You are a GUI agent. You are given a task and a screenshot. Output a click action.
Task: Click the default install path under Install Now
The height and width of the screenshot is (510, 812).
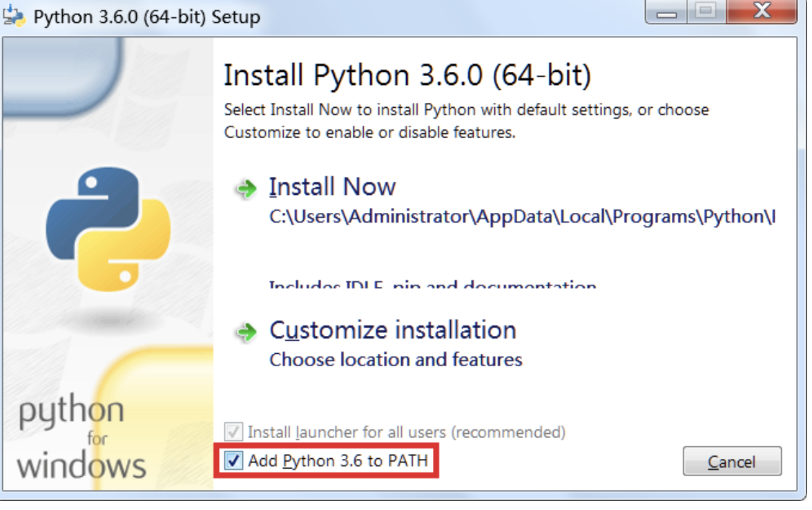(x=521, y=217)
